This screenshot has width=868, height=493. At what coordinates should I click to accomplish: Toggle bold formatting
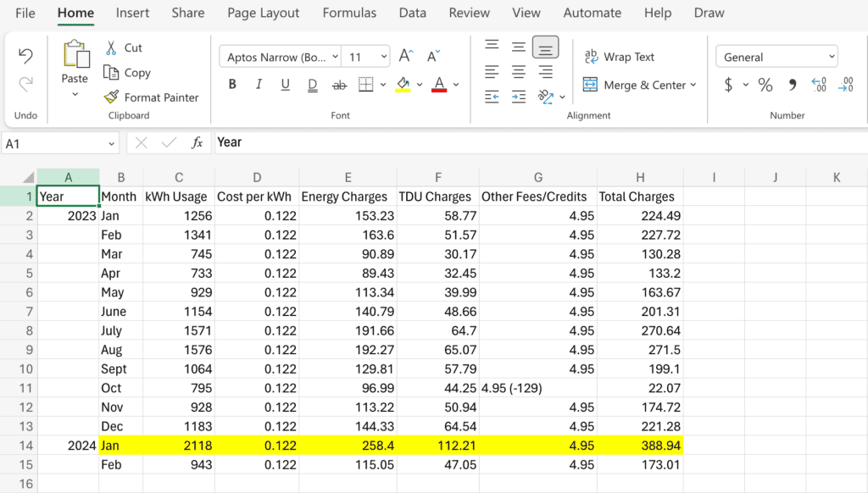232,84
